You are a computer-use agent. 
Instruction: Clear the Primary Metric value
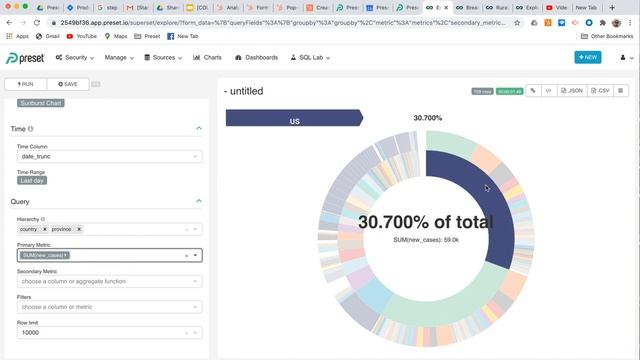point(187,256)
